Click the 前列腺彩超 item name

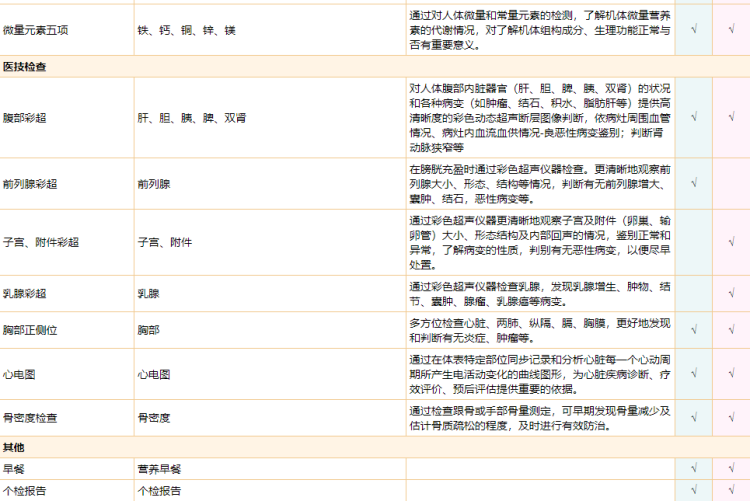[x=30, y=184]
